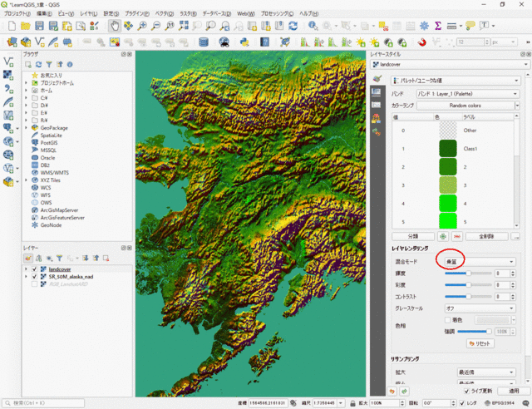Refresh the Browser panel
The image size is (532, 409).
coord(38,63)
